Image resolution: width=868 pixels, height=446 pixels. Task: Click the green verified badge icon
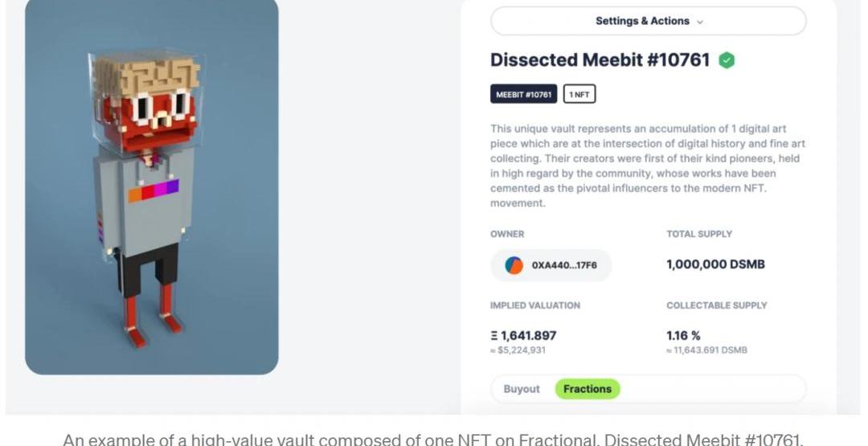pos(727,60)
